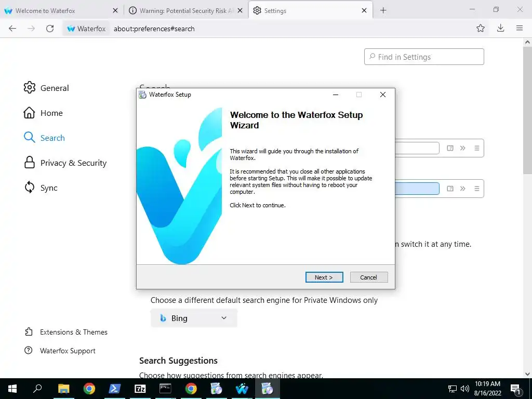Open Extensions & Themes link
The image size is (532, 399).
point(66,332)
